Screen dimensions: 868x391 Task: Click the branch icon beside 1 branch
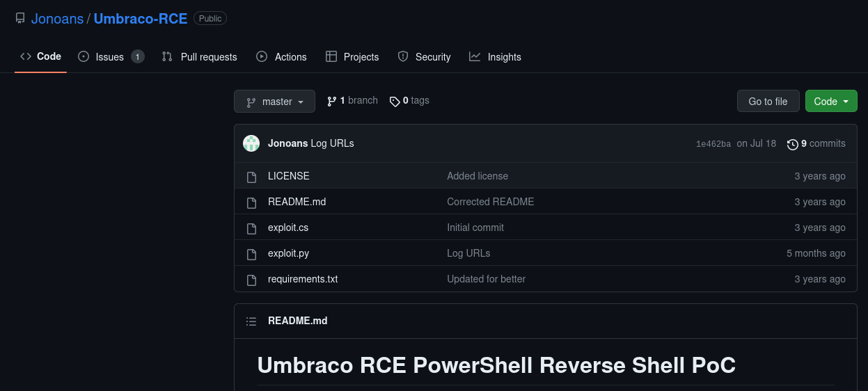click(332, 101)
